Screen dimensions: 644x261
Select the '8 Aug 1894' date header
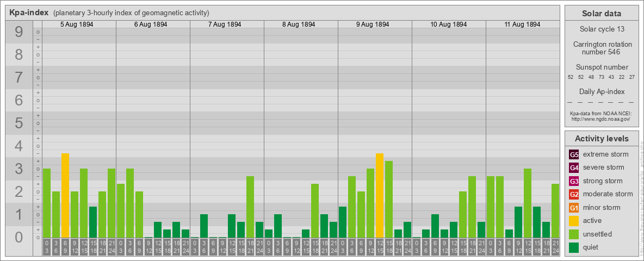(299, 24)
